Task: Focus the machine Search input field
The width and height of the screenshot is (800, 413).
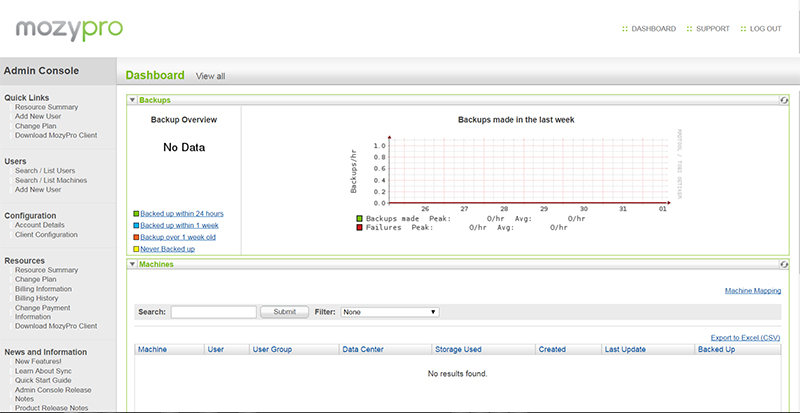Action: (214, 312)
